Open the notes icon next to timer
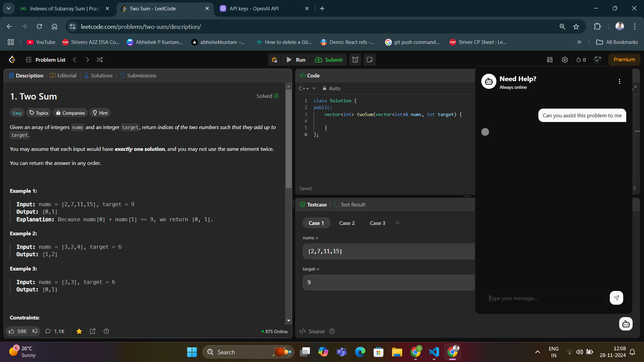This screenshot has width=644, height=362. 370,60
